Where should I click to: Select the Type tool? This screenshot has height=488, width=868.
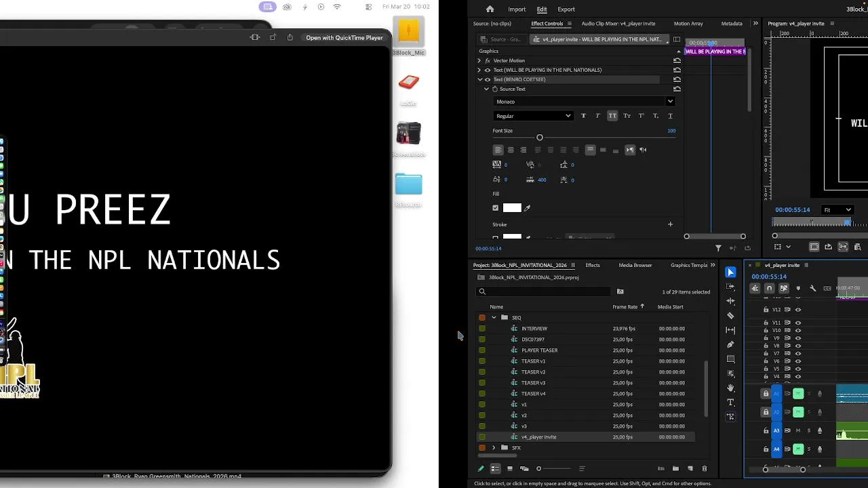click(730, 403)
